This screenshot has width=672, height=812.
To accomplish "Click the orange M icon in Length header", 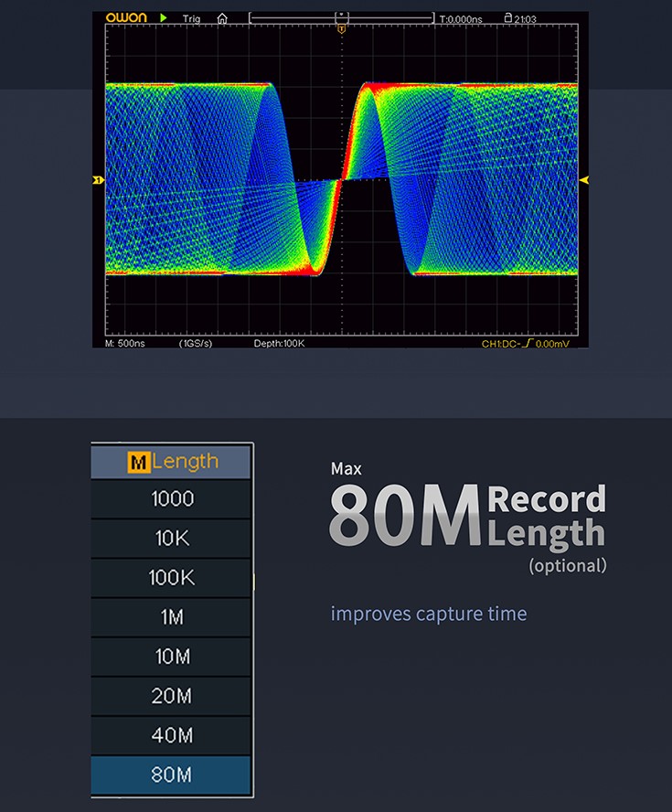I will [139, 463].
